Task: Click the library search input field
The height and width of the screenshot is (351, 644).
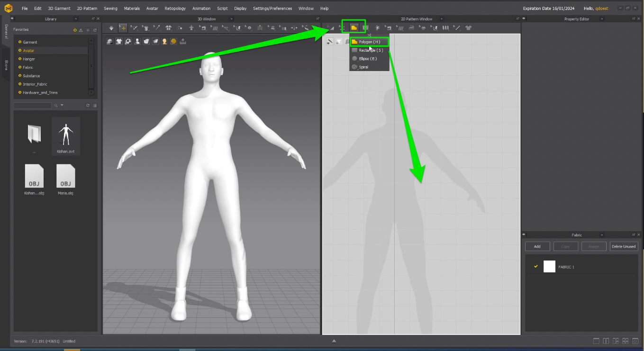Action: [32, 105]
